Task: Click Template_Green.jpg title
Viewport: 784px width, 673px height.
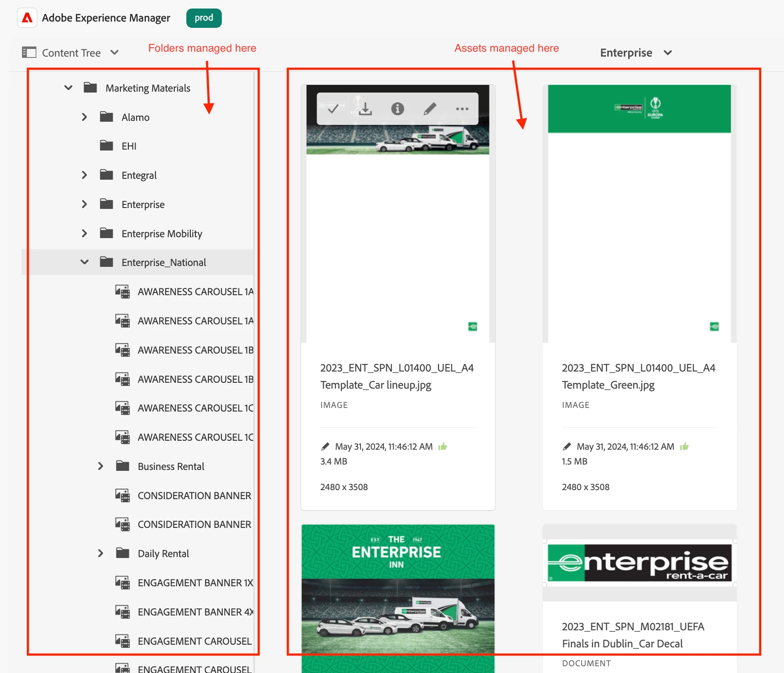Action: coord(639,376)
